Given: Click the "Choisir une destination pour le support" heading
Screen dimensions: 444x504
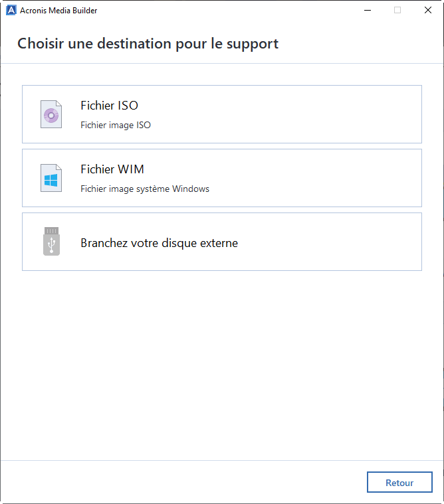Looking at the screenshot, I should tap(148, 44).
